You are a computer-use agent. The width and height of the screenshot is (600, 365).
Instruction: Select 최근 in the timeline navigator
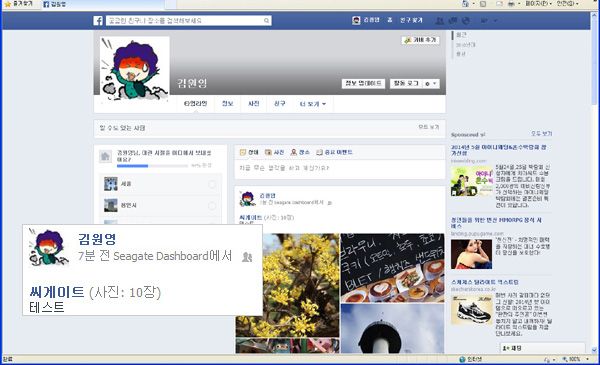[x=461, y=35]
